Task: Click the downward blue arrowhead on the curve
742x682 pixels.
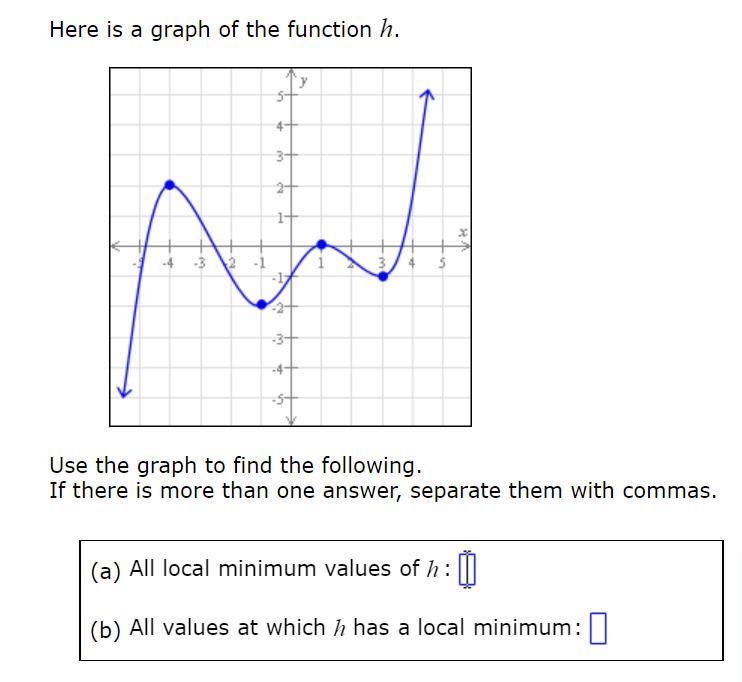Action: click(x=124, y=392)
